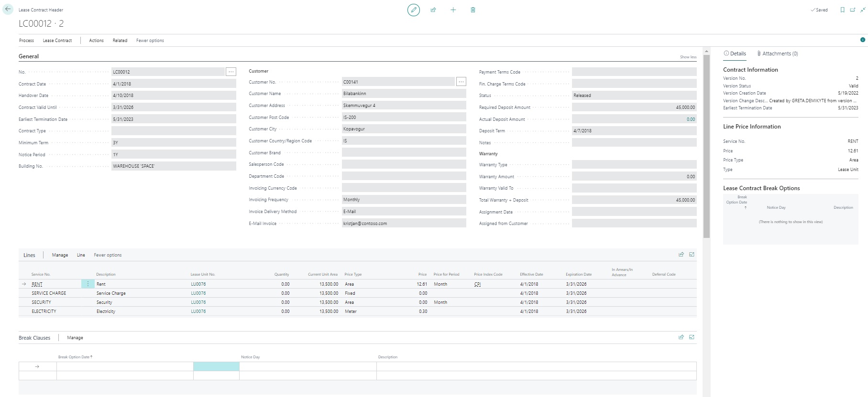Click Fewer options in Lines section
The height and width of the screenshot is (397, 868).
108,255
